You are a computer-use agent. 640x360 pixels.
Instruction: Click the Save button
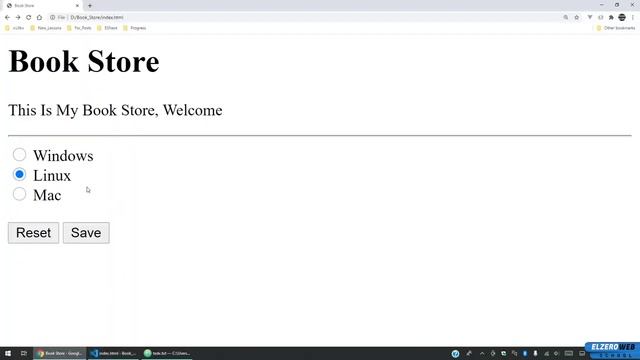[86, 233]
